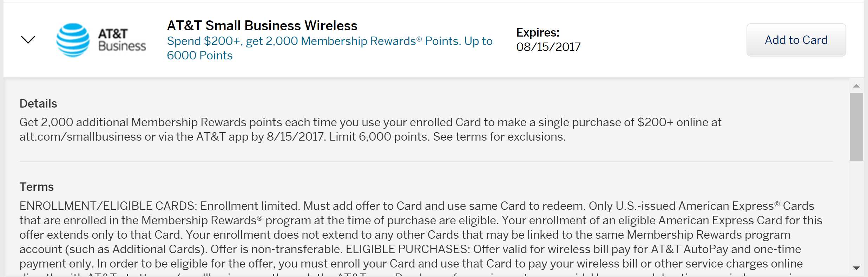This screenshot has width=868, height=277.
Task: Click the 'Expires:' label
Action: [538, 32]
